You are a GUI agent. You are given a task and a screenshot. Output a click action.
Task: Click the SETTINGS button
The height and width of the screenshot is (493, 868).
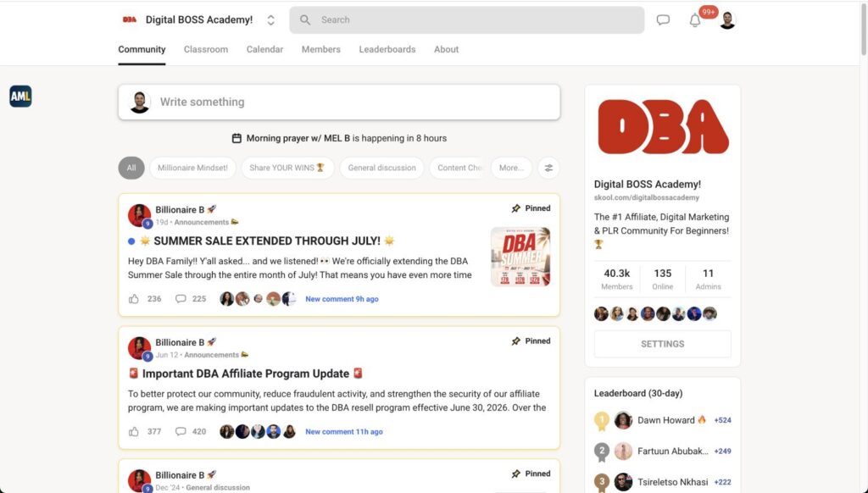(663, 344)
